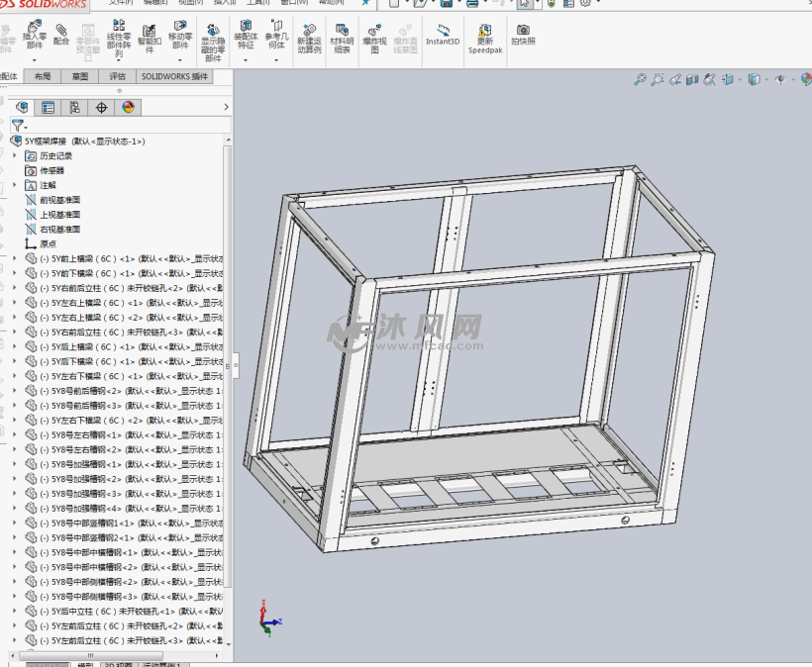Screen dimensions: 812x667
Task: Open dropdown arrow under 装配体特征
Action: coord(246,60)
